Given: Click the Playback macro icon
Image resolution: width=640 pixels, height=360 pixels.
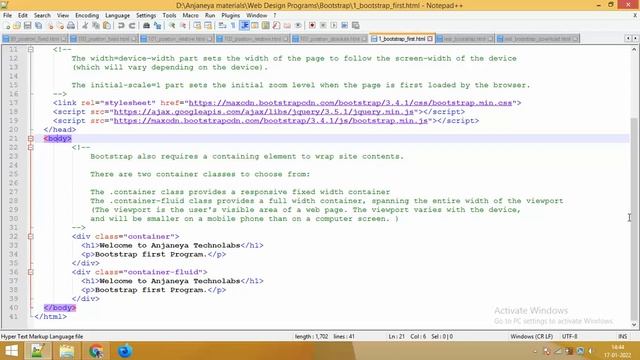Looking at the screenshot, I should pyautogui.click(x=334, y=26).
